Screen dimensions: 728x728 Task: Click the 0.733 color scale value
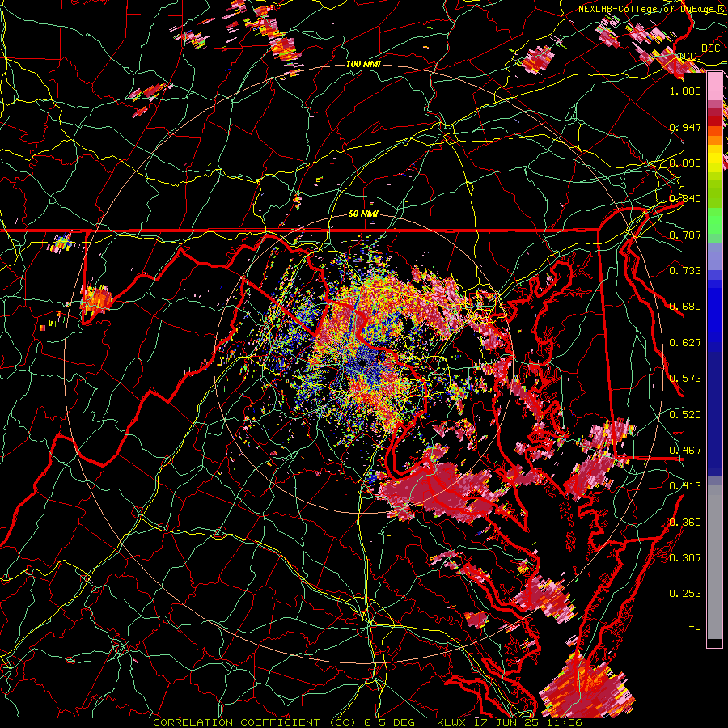(x=685, y=271)
